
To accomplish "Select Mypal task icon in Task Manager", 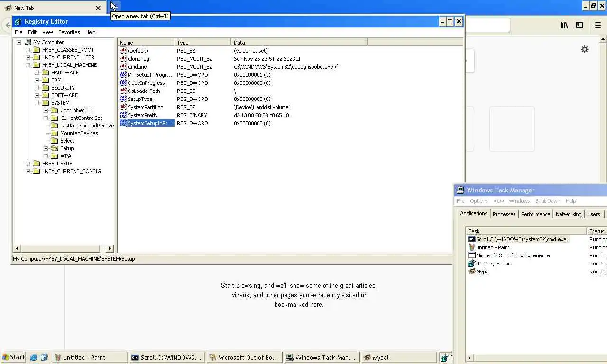I will 471,272.
